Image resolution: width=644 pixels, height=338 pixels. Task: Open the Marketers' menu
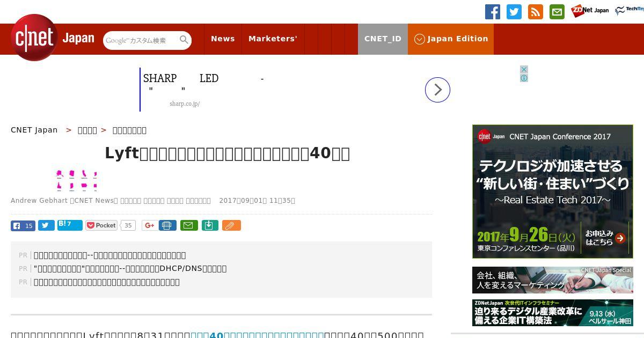click(273, 39)
